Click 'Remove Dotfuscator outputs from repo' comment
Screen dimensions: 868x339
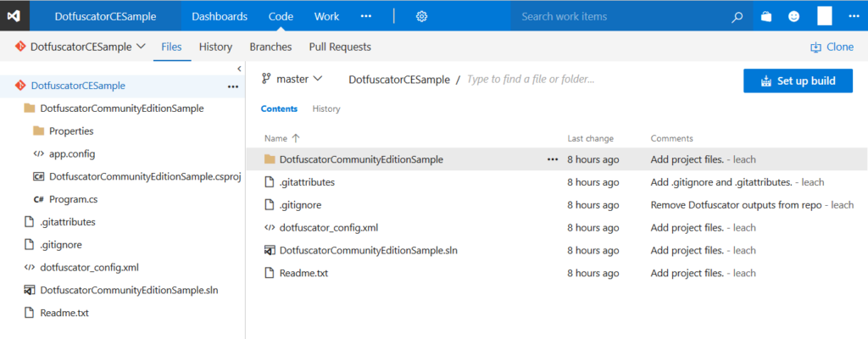(737, 205)
